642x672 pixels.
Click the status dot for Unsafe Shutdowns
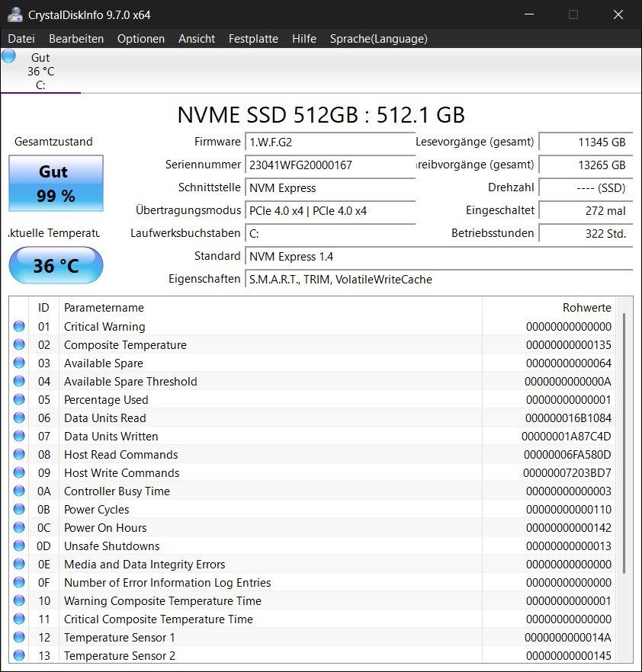point(19,546)
